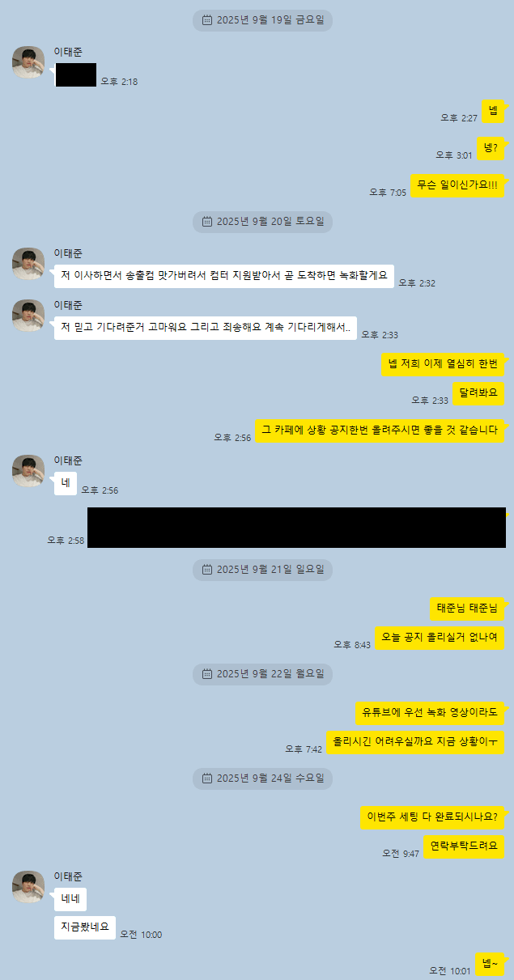Click the yellow 넹? message bubble
The image size is (514, 980).
tap(491, 147)
